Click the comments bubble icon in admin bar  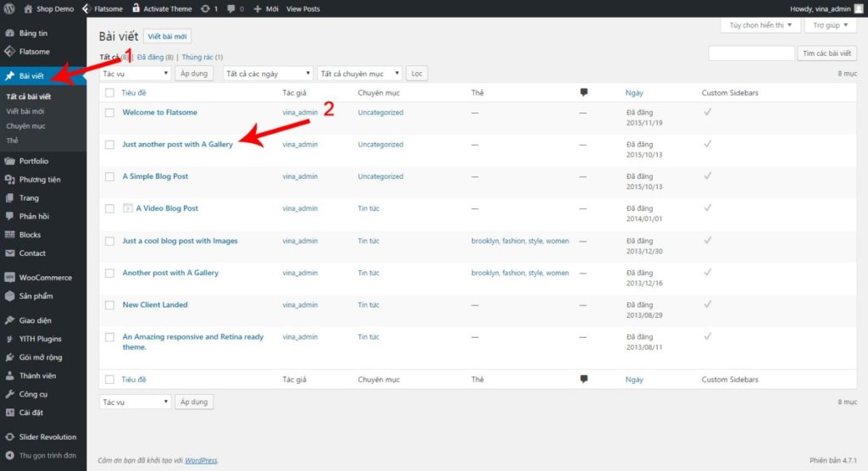point(231,8)
